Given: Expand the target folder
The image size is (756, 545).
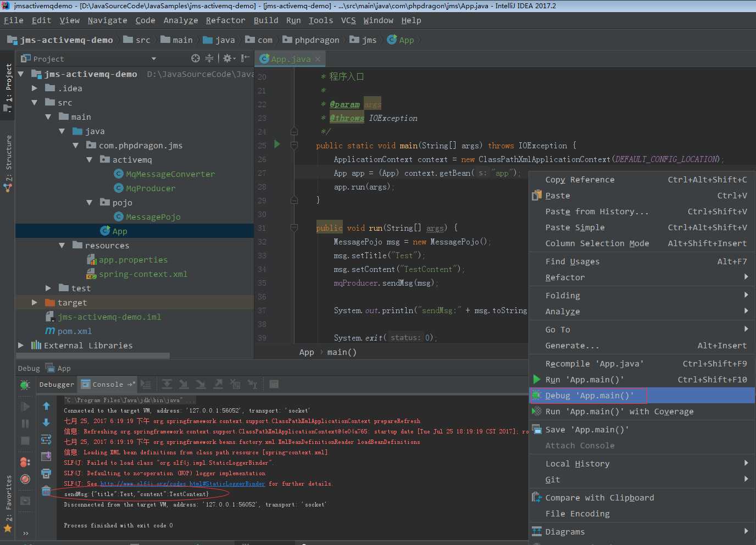Looking at the screenshot, I should coord(35,303).
